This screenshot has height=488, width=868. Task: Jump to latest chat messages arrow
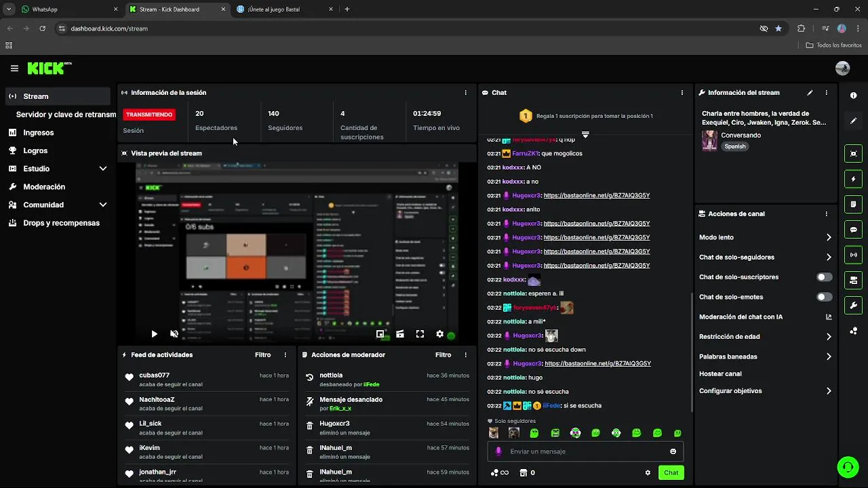(x=585, y=135)
